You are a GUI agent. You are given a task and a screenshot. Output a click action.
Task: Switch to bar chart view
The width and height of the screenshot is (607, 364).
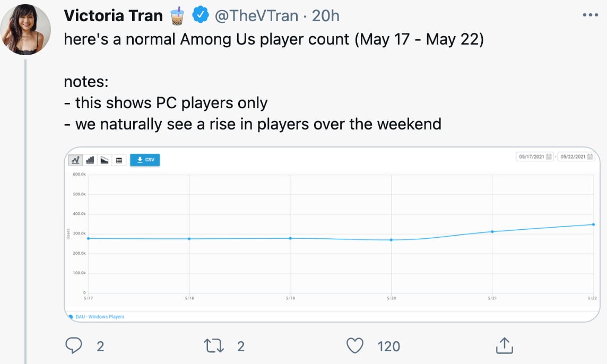[x=90, y=160]
